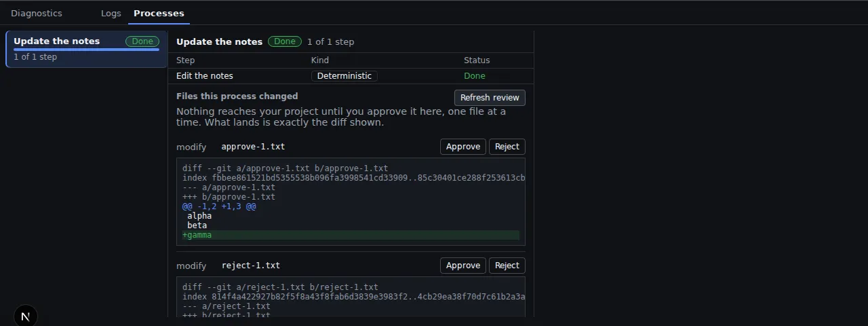Viewport: 868px width, 326px height.
Task: Click the Kind column header
Action: 320,60
